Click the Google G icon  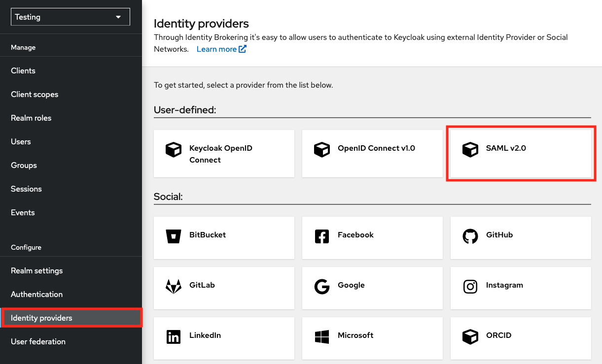click(321, 286)
